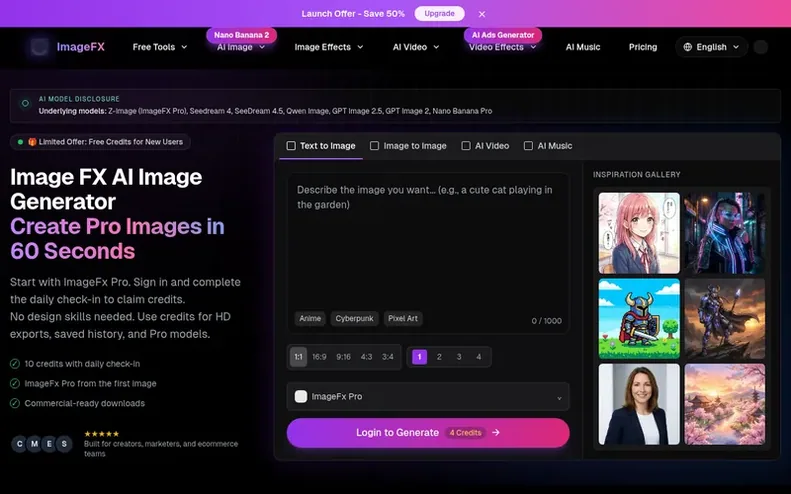Click the E avatar badge

point(49,444)
